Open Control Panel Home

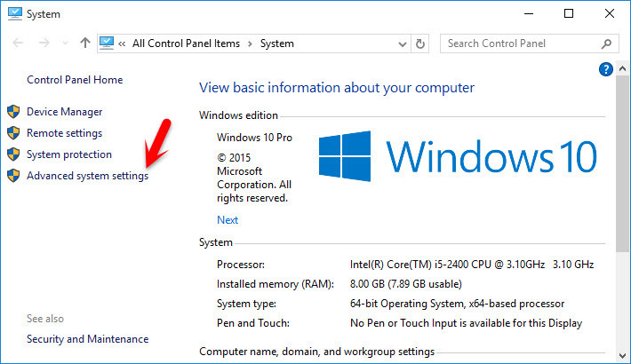point(75,80)
